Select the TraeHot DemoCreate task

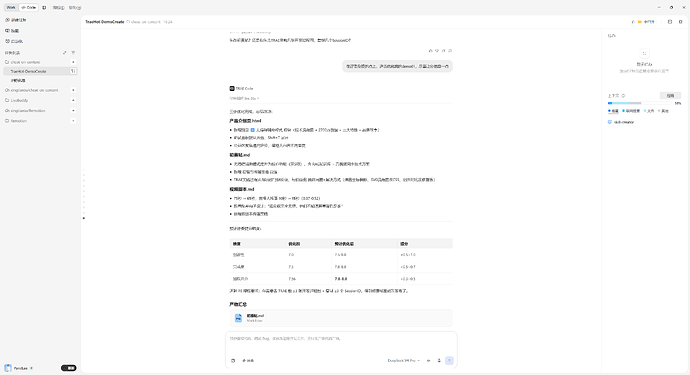(40, 71)
